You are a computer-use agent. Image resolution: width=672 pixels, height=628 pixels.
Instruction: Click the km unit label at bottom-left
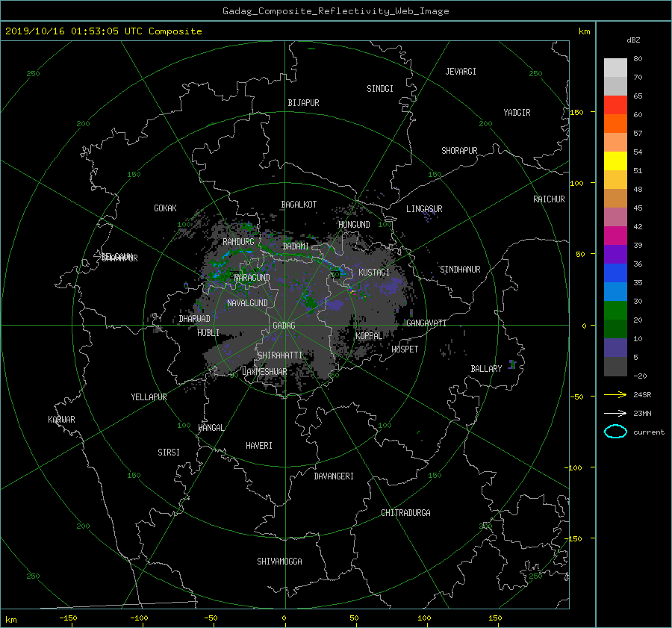coord(10,620)
